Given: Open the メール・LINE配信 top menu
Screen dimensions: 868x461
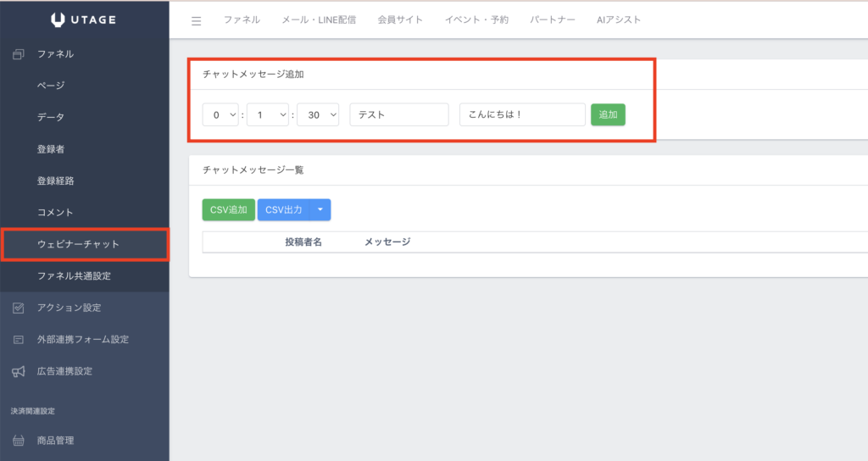Looking at the screenshot, I should [x=319, y=20].
